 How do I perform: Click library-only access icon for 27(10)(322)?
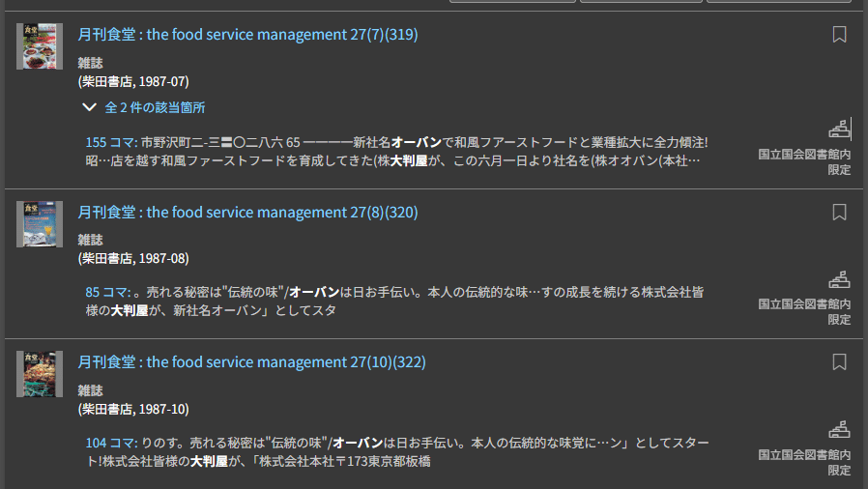[839, 430]
